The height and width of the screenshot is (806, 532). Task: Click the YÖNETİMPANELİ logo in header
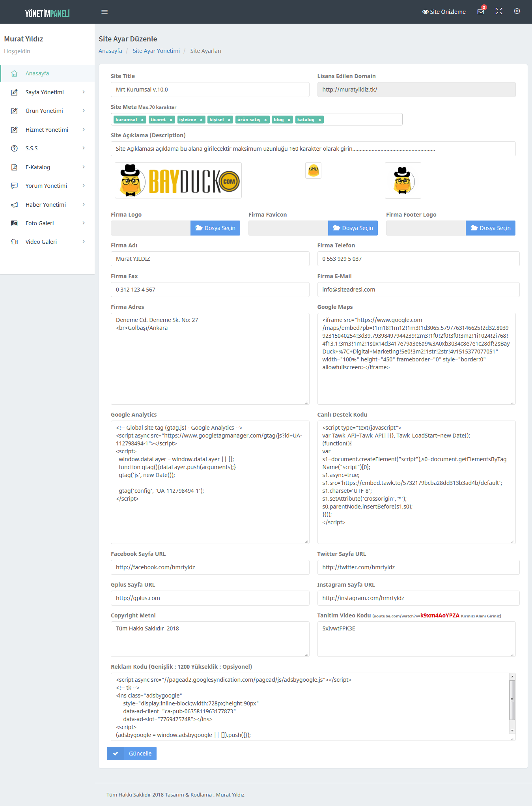tap(47, 13)
